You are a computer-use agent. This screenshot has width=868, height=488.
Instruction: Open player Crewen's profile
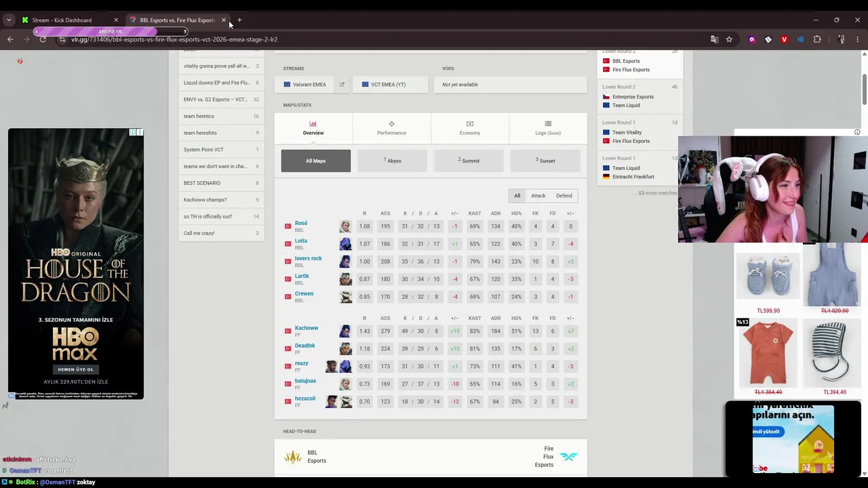pyautogui.click(x=304, y=293)
